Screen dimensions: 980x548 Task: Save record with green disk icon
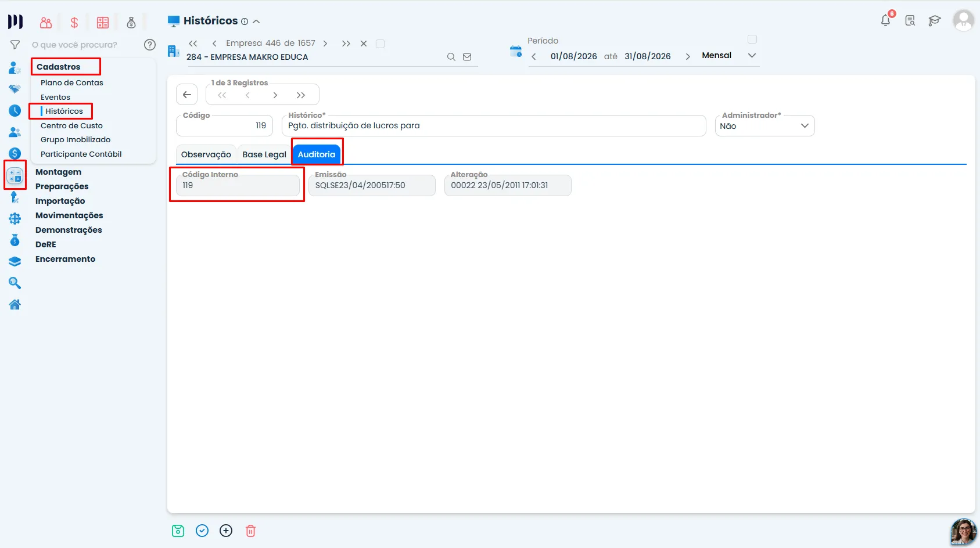(178, 531)
